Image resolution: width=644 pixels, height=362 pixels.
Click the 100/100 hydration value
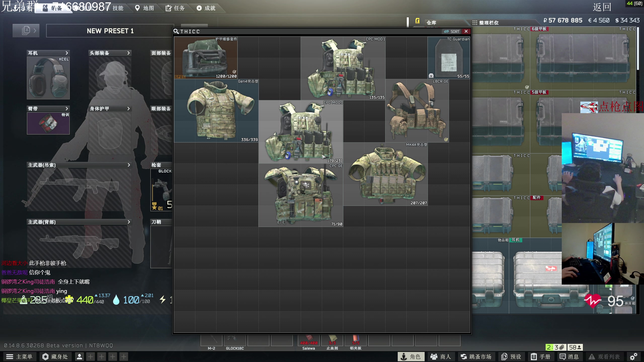point(136,300)
